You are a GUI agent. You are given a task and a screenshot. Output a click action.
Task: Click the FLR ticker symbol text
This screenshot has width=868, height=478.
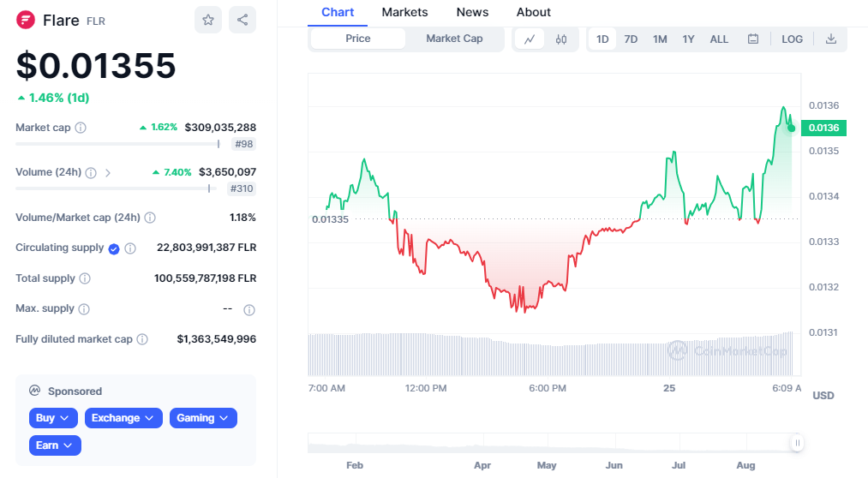coord(96,21)
